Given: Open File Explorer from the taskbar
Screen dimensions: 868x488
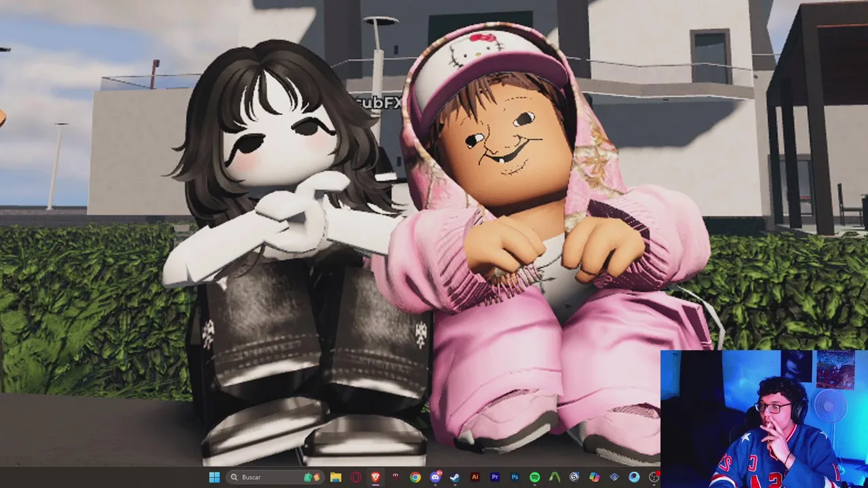Looking at the screenshot, I should point(336,477).
